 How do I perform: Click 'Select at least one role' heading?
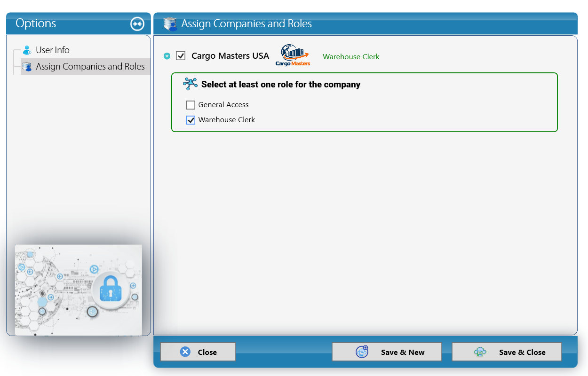pyautogui.click(x=281, y=85)
